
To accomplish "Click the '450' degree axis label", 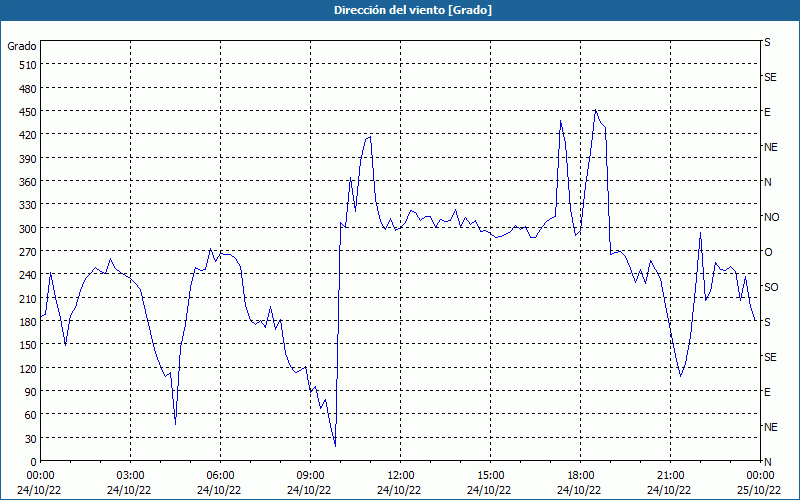I will 29,112.
